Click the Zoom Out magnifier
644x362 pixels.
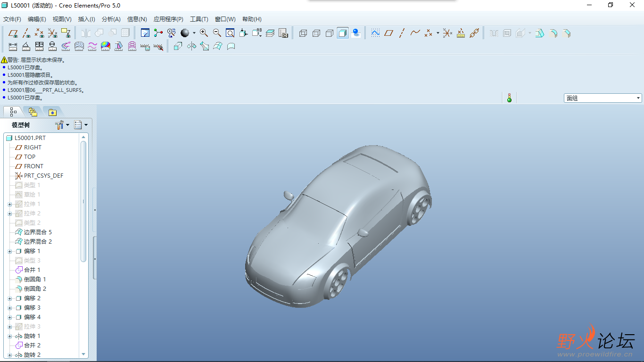pos(217,33)
